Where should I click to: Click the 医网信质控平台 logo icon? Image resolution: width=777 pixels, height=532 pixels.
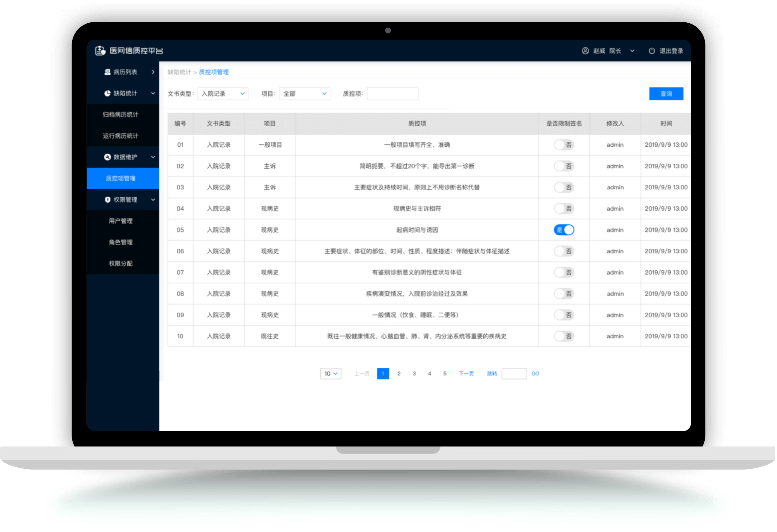pyautogui.click(x=100, y=51)
